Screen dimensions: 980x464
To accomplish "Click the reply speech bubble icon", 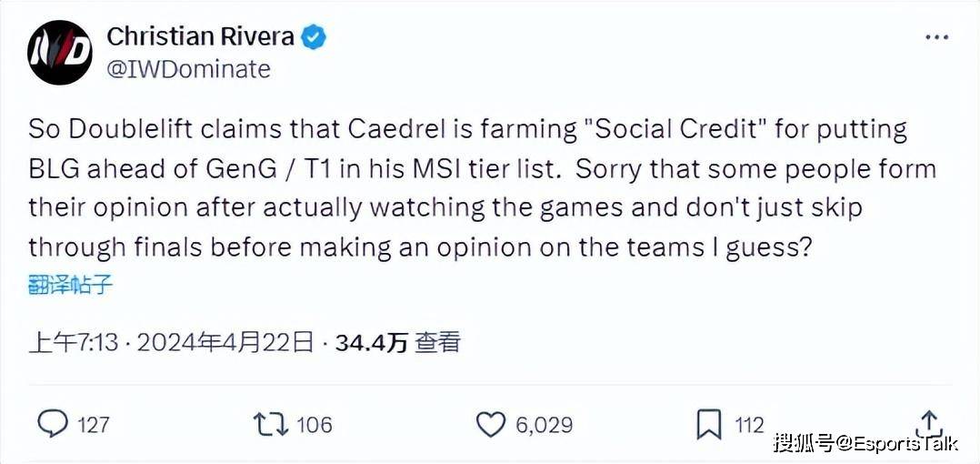I will click(x=54, y=423).
